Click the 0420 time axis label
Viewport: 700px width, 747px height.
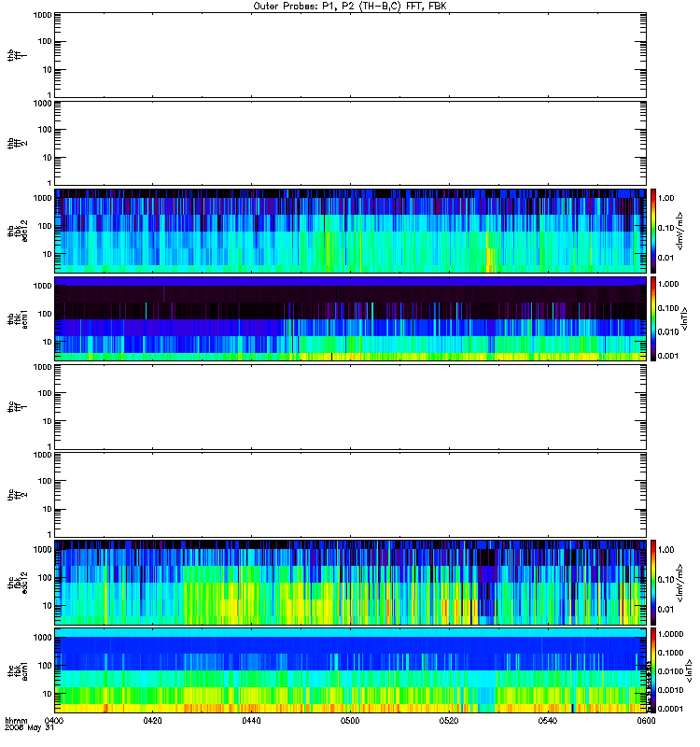152,720
